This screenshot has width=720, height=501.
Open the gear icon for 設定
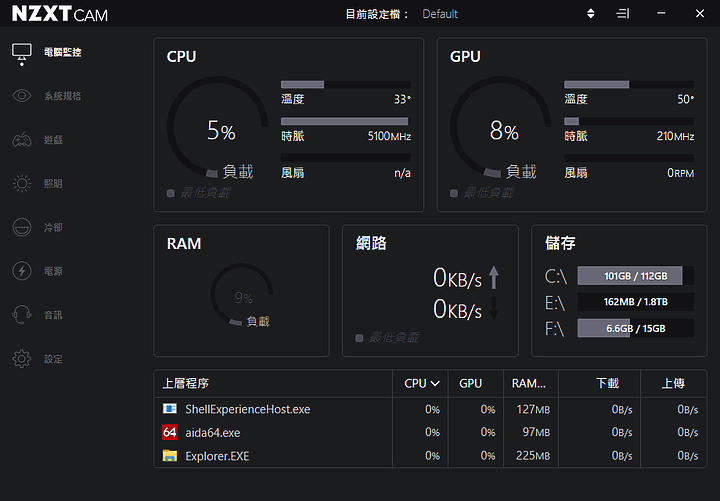(22, 359)
